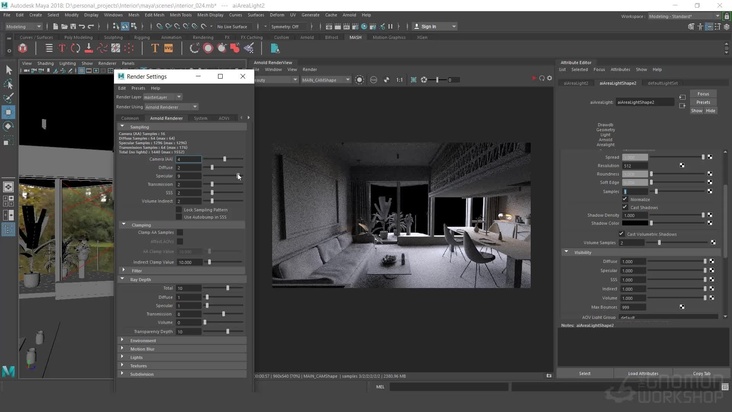Expand the Environment section
The image size is (732, 412).
pos(122,340)
